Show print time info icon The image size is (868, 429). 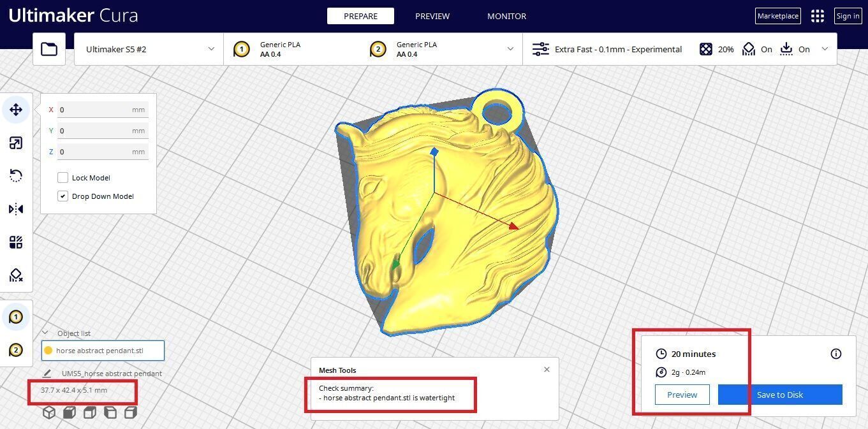click(x=836, y=354)
